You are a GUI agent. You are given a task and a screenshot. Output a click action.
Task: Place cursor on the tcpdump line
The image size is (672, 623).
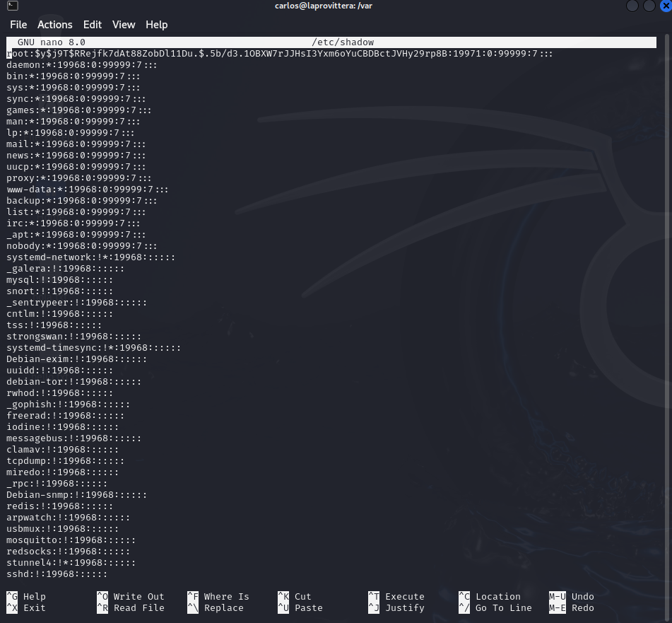click(65, 461)
